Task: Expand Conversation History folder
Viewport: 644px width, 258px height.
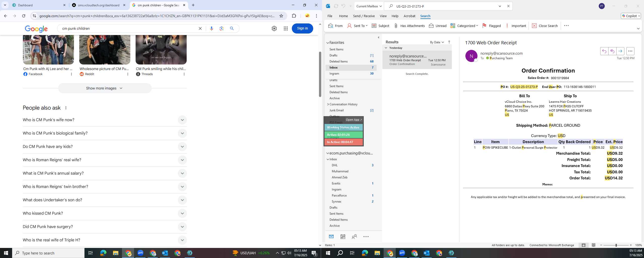Action: pyautogui.click(x=328, y=104)
